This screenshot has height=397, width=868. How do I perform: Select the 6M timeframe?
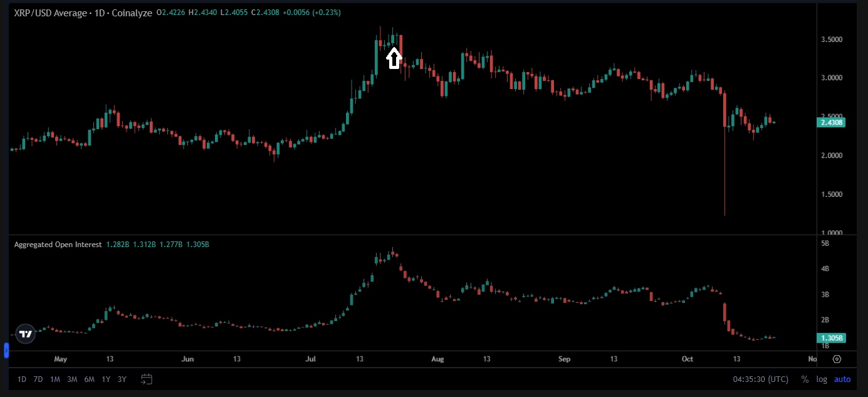pos(88,379)
